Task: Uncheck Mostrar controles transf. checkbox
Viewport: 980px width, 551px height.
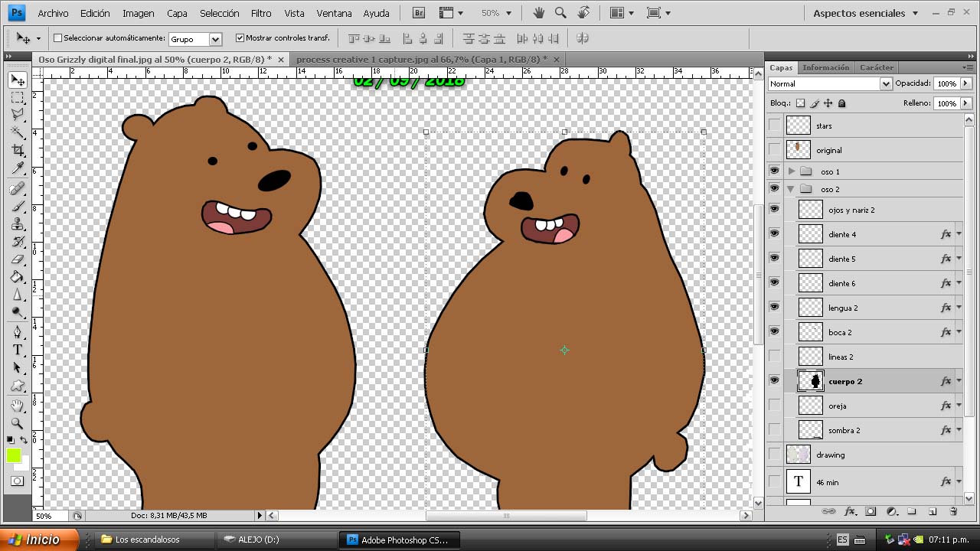Action: [x=240, y=37]
